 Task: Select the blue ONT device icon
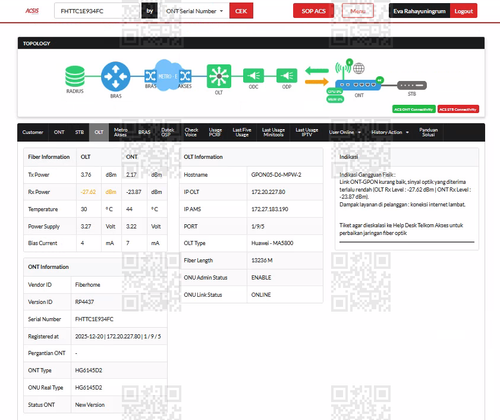pyautogui.click(x=358, y=85)
